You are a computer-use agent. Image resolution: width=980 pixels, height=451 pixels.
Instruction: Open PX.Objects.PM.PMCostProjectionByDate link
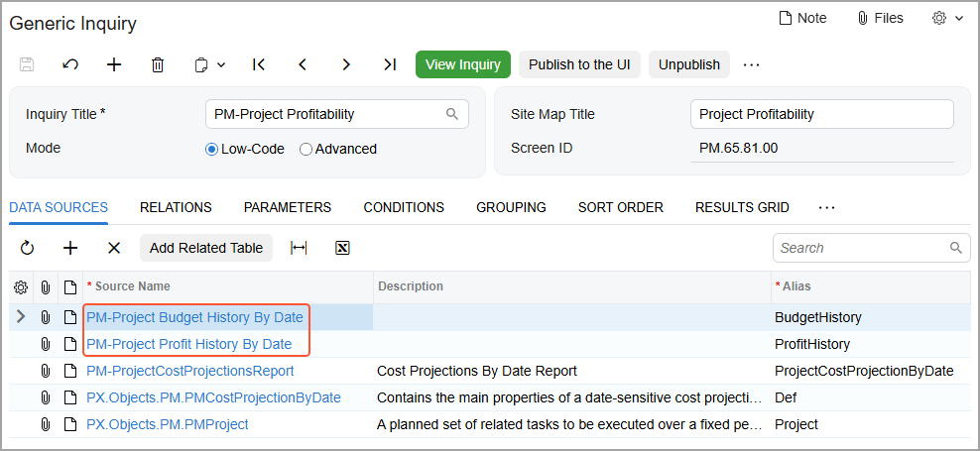pyautogui.click(x=213, y=397)
